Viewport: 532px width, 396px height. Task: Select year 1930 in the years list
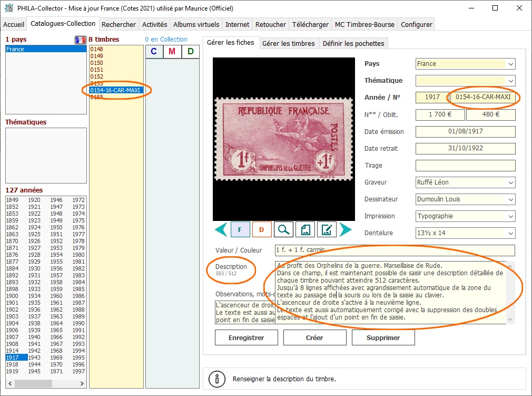[34, 268]
